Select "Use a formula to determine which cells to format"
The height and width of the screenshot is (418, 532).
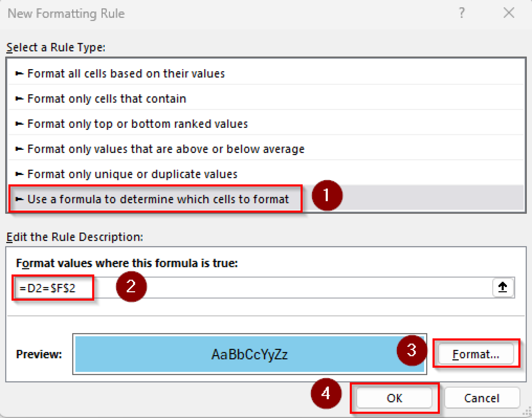click(x=158, y=199)
